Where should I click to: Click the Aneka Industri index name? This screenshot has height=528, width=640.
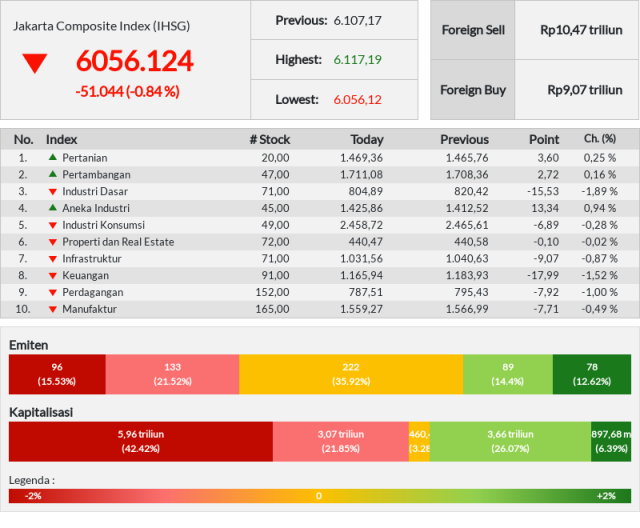coord(96,208)
